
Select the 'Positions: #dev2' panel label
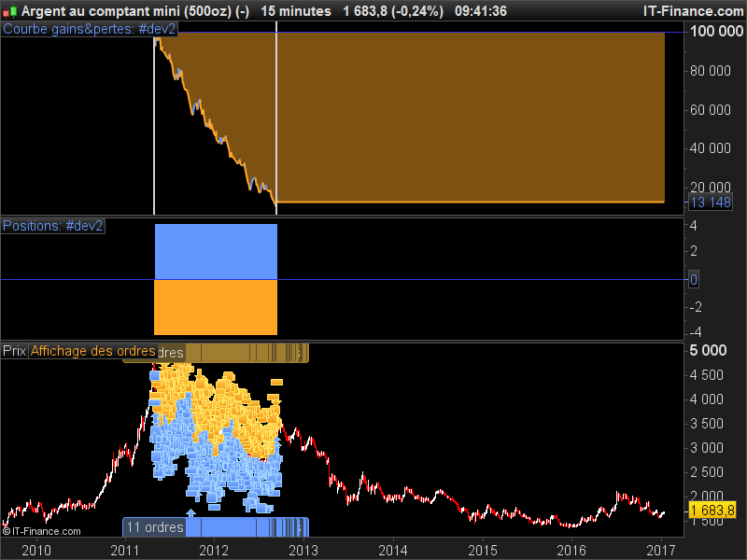click(53, 226)
